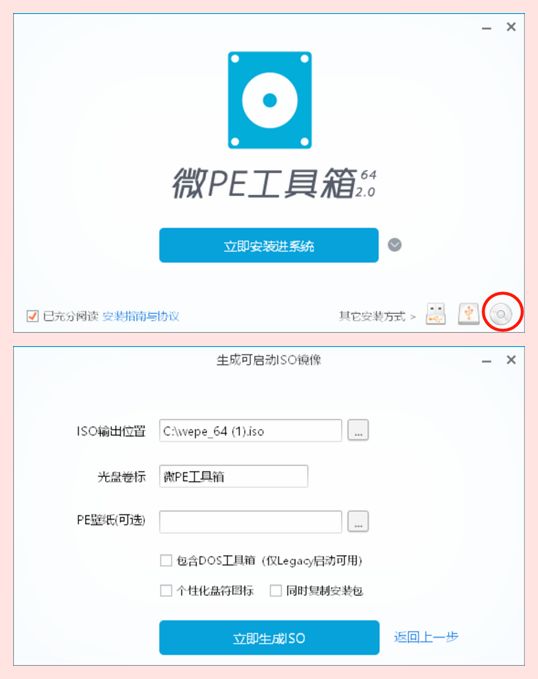The width and height of the screenshot is (538, 679).
Task: Uncheck the agreement read checkbox
Action: tap(32, 316)
